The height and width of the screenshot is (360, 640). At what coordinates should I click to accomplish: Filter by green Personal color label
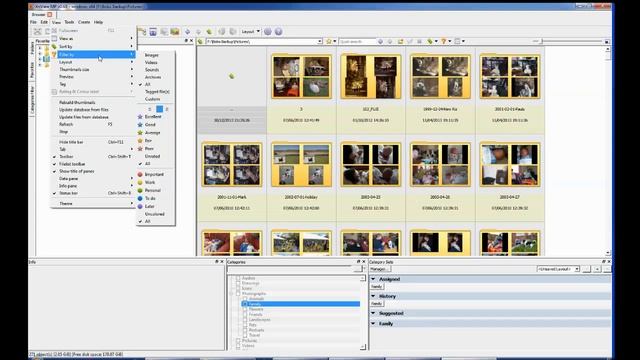point(156,190)
